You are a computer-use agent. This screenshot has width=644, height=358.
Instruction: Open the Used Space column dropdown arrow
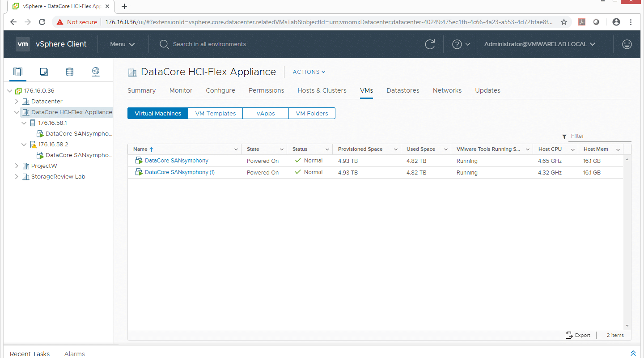coord(445,149)
